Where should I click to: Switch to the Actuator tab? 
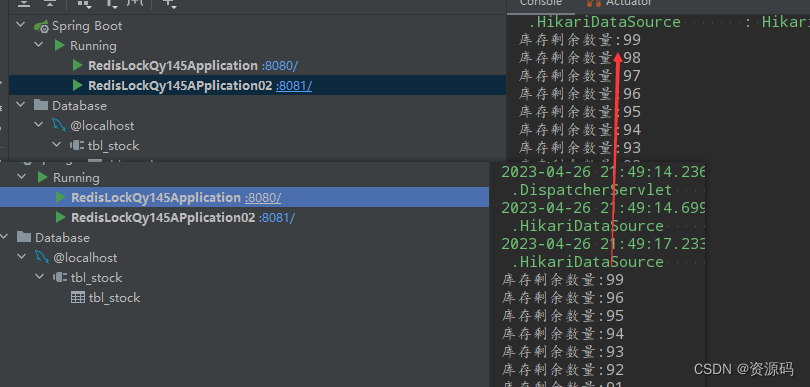coord(620,3)
